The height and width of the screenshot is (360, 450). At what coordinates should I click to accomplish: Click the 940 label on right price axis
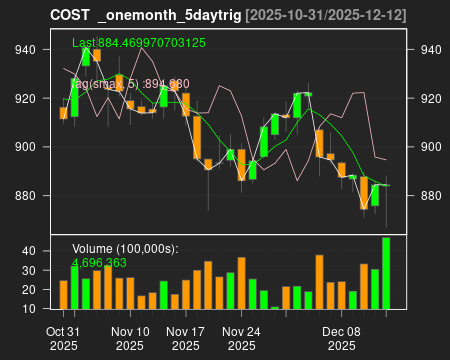point(431,50)
